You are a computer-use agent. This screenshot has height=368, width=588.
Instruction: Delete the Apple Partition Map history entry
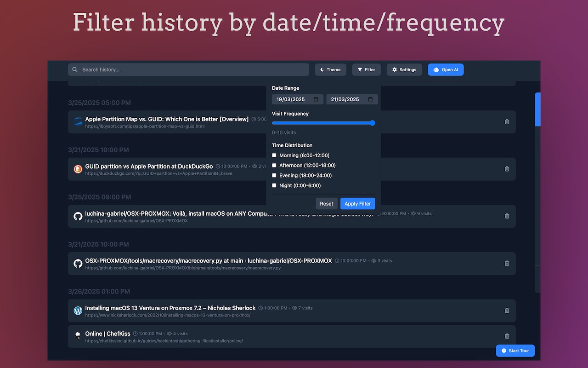507,122
